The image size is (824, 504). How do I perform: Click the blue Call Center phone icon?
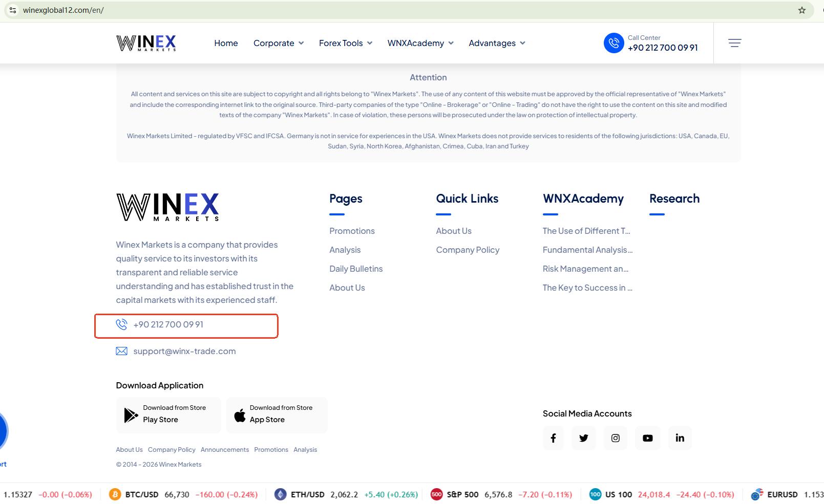(x=614, y=43)
